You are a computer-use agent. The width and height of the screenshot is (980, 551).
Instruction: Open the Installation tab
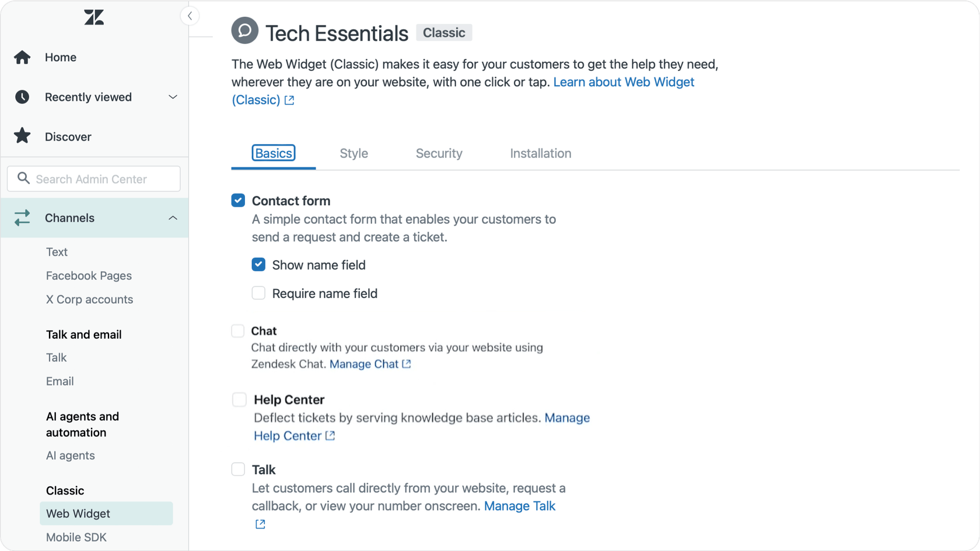540,153
